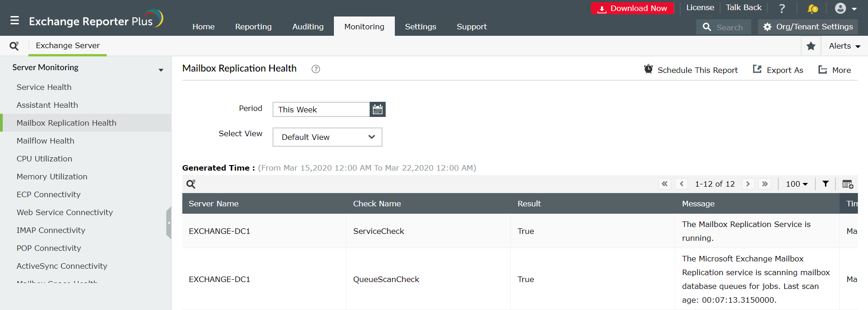
Task: Open the Export As menu
Action: click(778, 70)
